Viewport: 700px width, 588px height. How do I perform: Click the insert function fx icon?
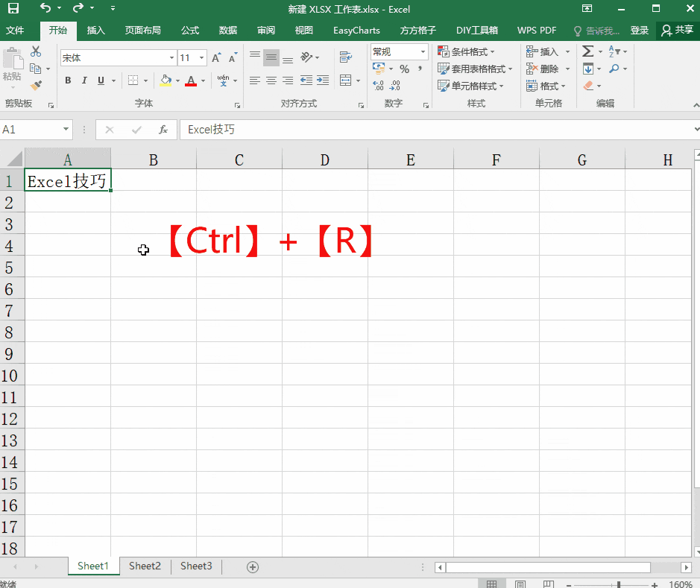tap(163, 130)
